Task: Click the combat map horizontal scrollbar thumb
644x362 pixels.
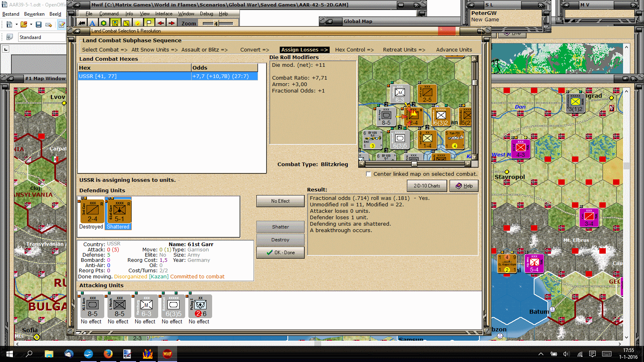Action: click(x=414, y=164)
